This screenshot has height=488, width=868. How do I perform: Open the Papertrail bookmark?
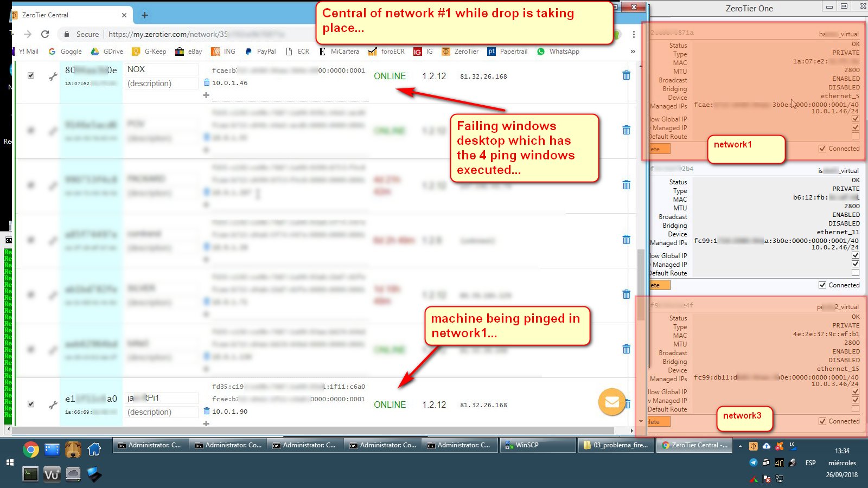[x=508, y=52]
